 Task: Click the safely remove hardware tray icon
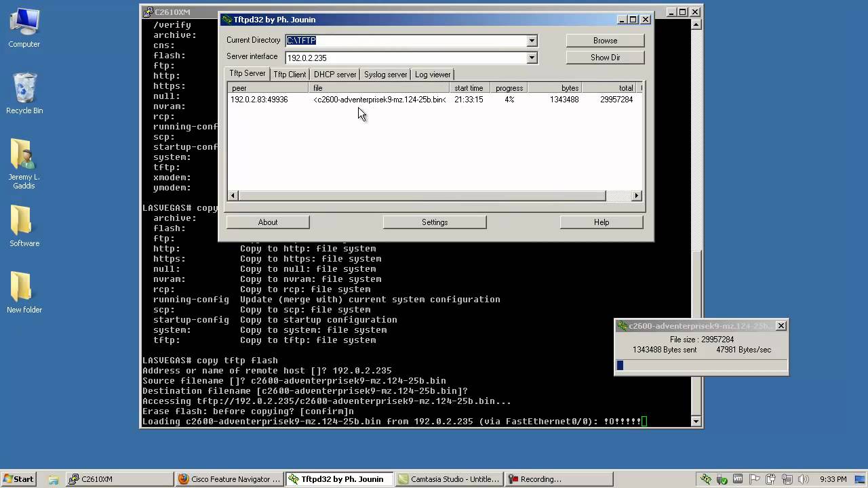pyautogui.click(x=722, y=479)
